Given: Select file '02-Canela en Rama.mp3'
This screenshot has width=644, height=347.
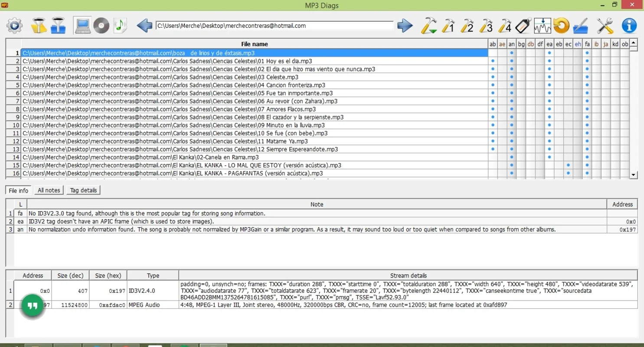Looking at the screenshot, I should pyautogui.click(x=255, y=157).
